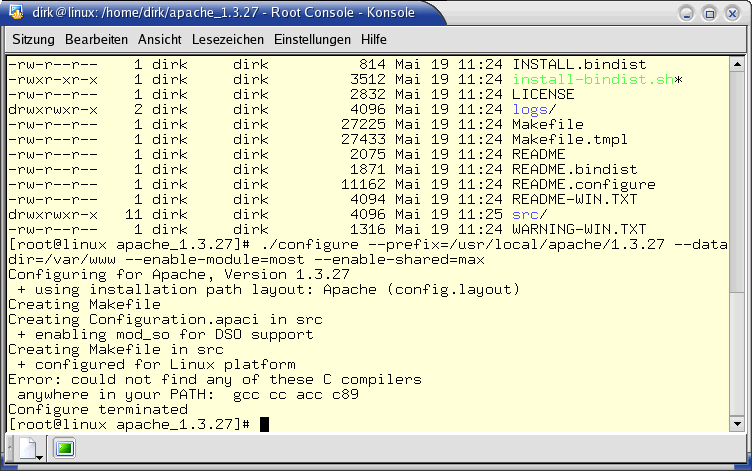Click the LICENSE file name
The width and height of the screenshot is (752, 471).
(x=543, y=94)
